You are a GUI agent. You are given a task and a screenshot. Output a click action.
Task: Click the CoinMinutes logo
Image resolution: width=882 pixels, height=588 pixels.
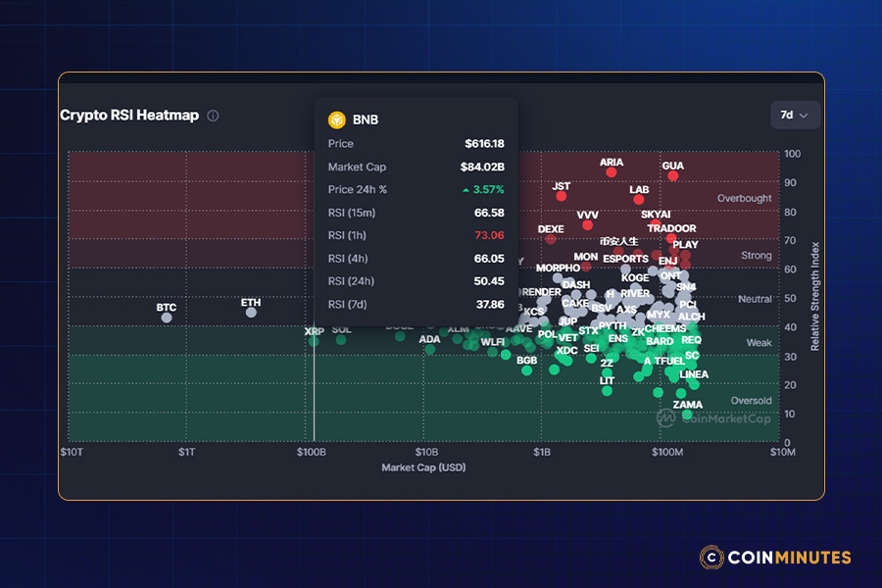(775, 557)
